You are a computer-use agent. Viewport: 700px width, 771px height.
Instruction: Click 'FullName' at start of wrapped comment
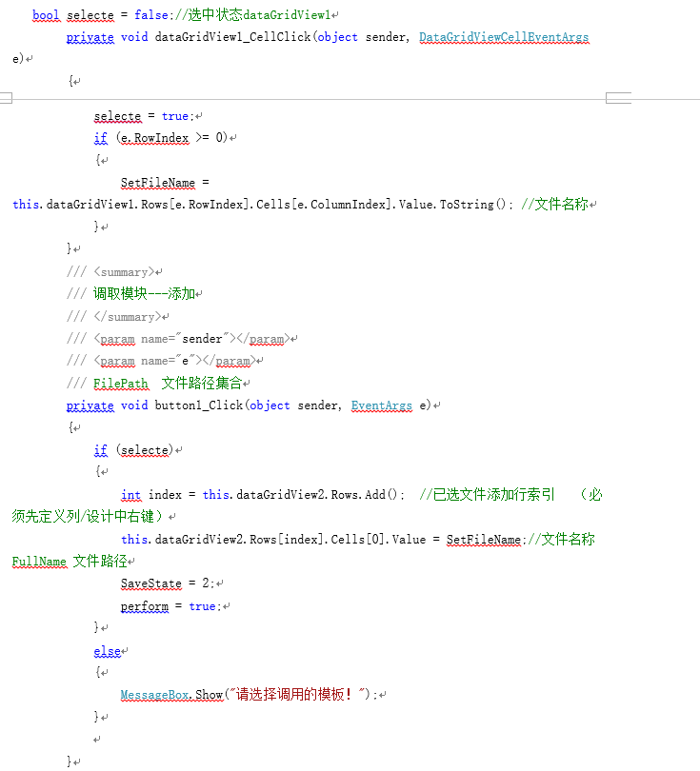pos(39,562)
